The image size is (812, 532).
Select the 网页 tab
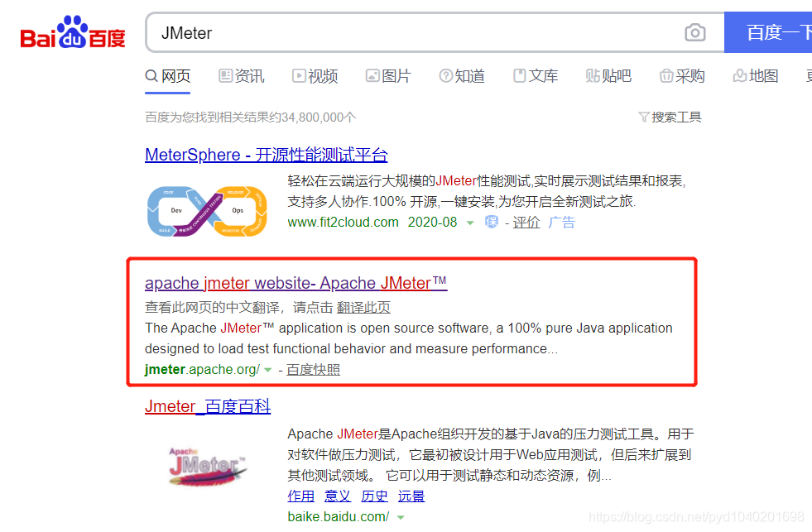(x=168, y=76)
